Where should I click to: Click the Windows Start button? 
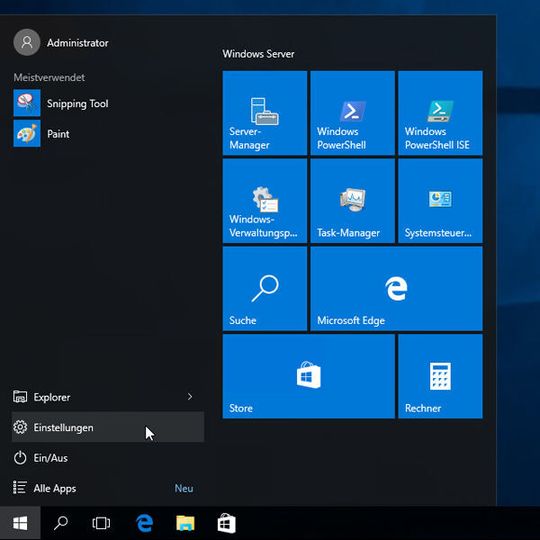tap(20, 523)
